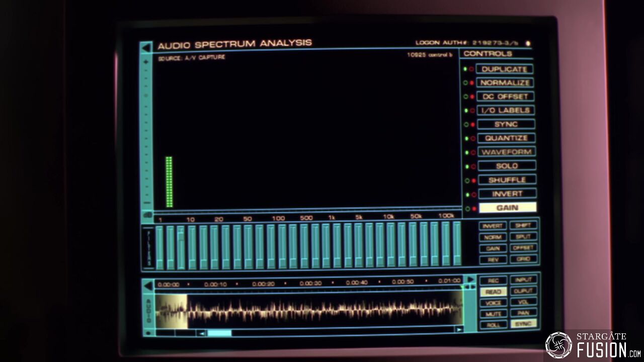This screenshot has width=644, height=362.
Task: Click the highlighted SYNC button in audio panel
Action: tap(524, 324)
